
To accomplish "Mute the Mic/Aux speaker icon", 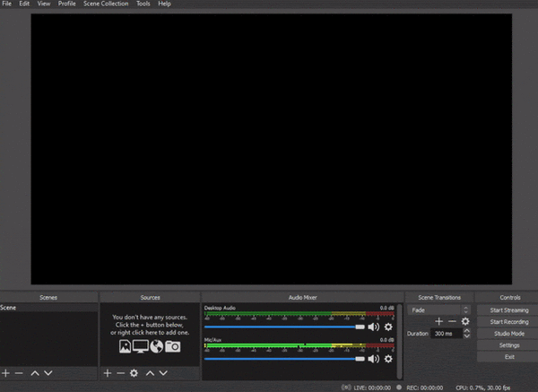I will click(x=374, y=359).
